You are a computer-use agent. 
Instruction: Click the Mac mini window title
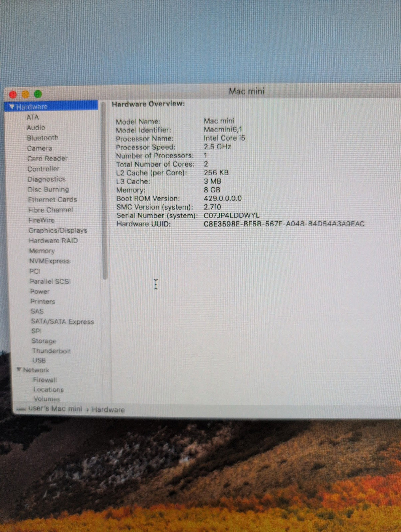pos(247,91)
